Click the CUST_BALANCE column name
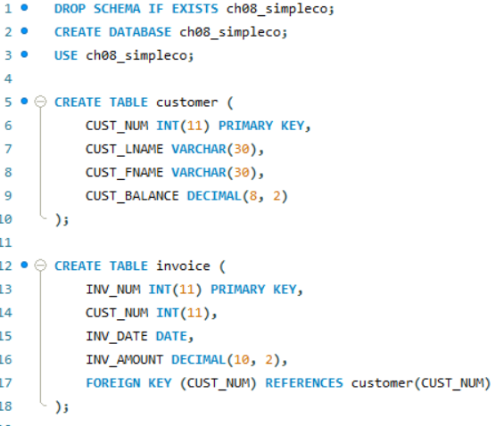Viewport: 504px width, 426px height. click(x=132, y=196)
